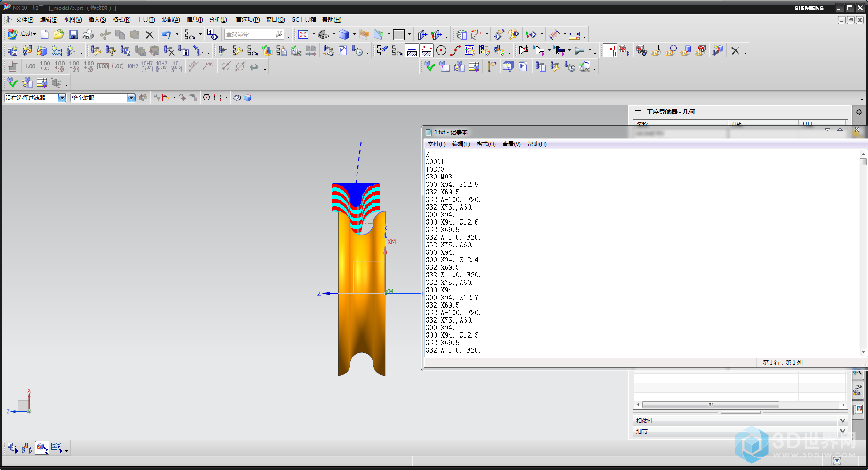Screen dimensions: 868x470
Task: Click the Shop Documentation icon
Action: pyautogui.click(x=343, y=50)
